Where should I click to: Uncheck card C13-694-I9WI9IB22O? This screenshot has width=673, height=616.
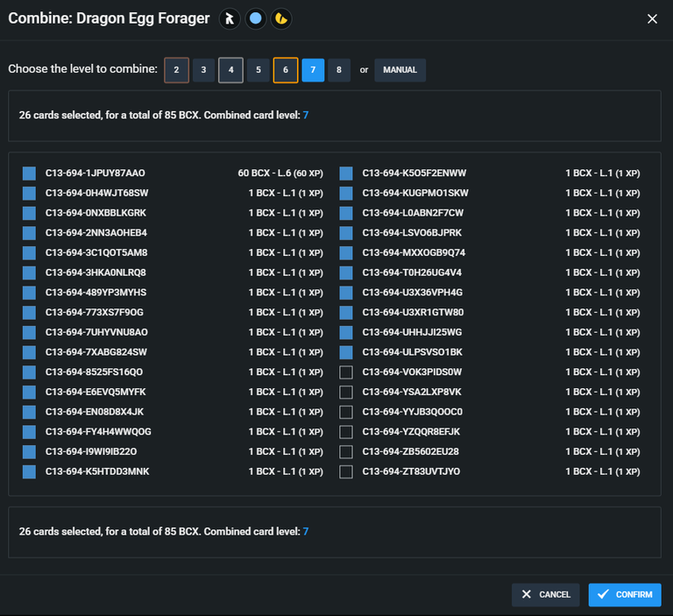29,451
